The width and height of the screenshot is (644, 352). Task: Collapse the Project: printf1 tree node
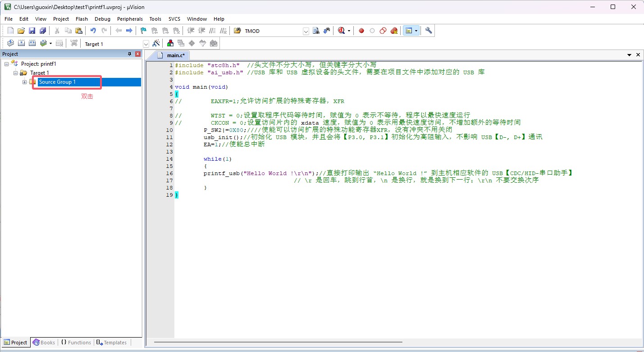click(6, 64)
